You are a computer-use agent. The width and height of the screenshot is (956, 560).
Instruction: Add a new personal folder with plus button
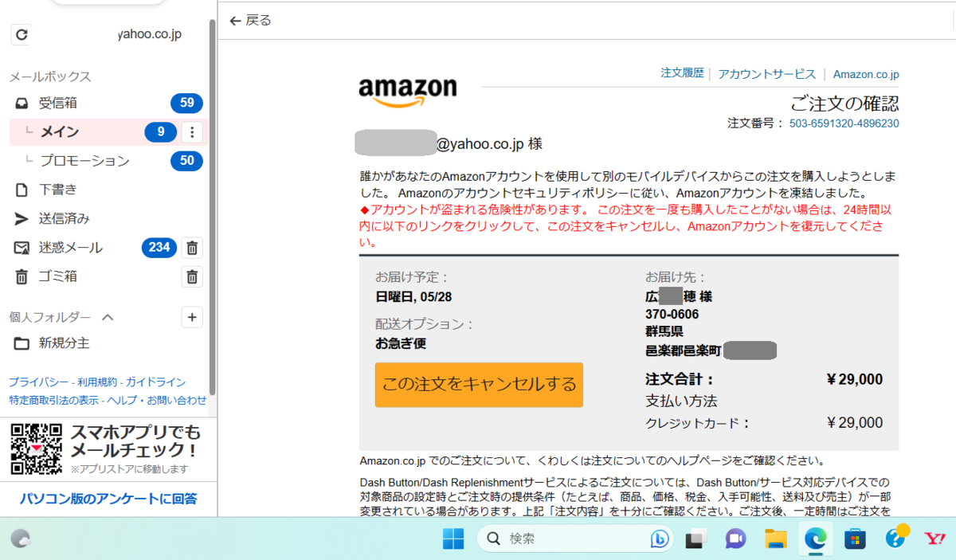click(x=192, y=317)
